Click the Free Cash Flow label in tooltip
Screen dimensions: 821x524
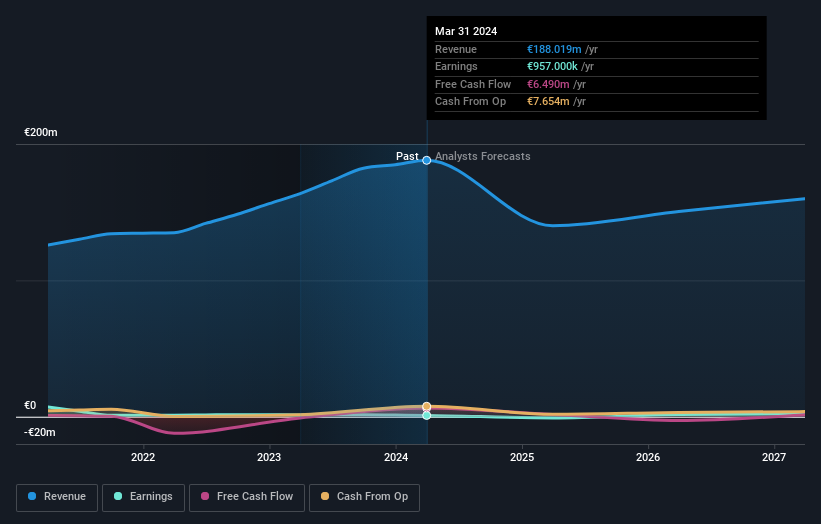coord(473,84)
